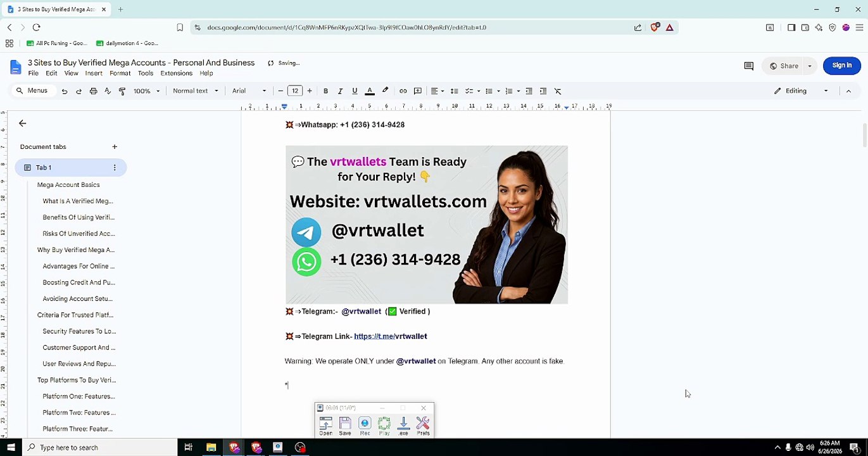Toggle bold formatting
The image size is (868, 456).
click(x=325, y=91)
